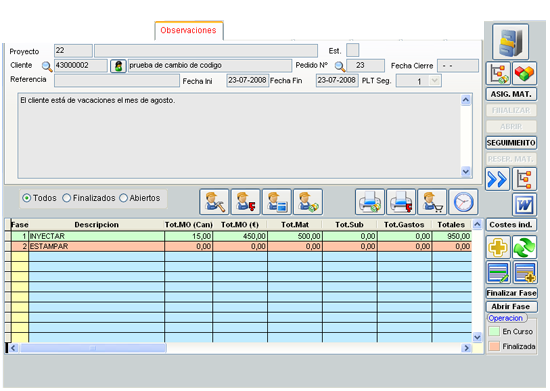Open the hierarchy tree icon beside double arrows
550x391 pixels.
pos(524,179)
